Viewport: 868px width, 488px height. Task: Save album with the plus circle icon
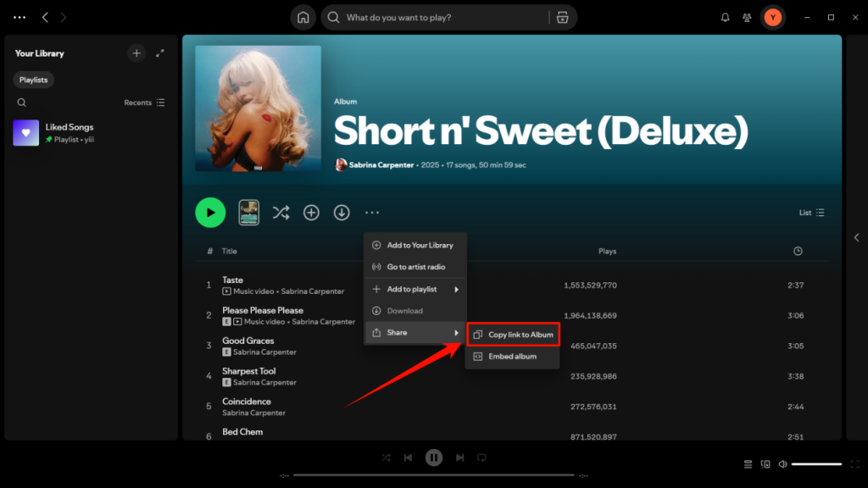pos(311,213)
